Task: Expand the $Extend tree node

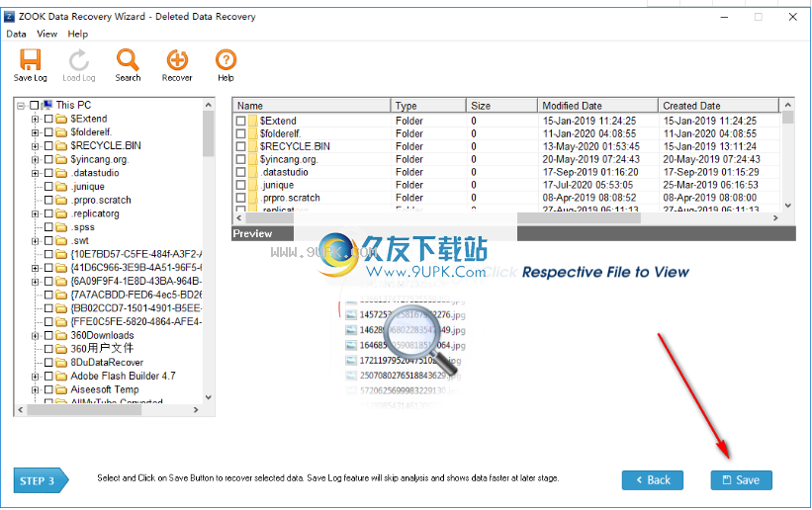Action: (35, 119)
